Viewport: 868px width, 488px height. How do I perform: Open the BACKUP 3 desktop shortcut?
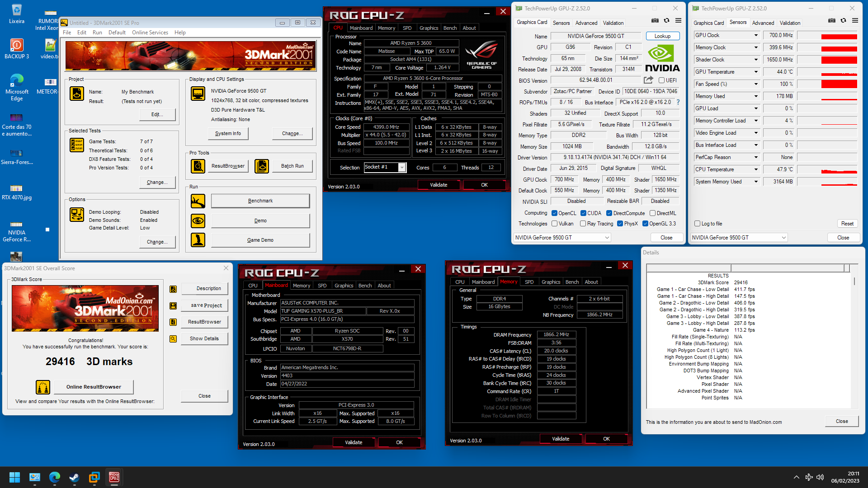click(17, 49)
